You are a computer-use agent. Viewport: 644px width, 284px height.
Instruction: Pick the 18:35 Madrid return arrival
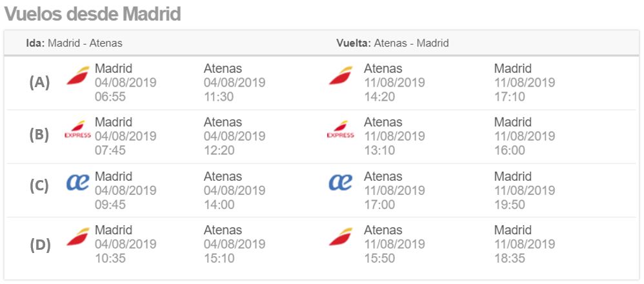pyautogui.click(x=509, y=258)
